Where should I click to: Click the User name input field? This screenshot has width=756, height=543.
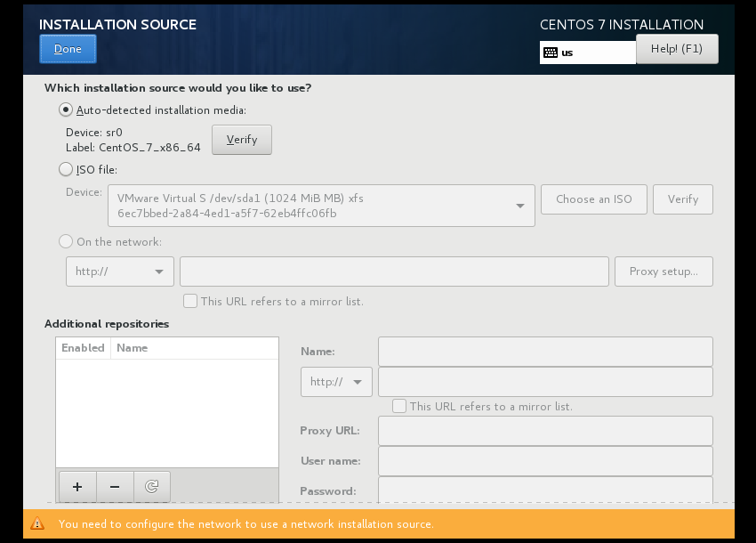coord(545,461)
